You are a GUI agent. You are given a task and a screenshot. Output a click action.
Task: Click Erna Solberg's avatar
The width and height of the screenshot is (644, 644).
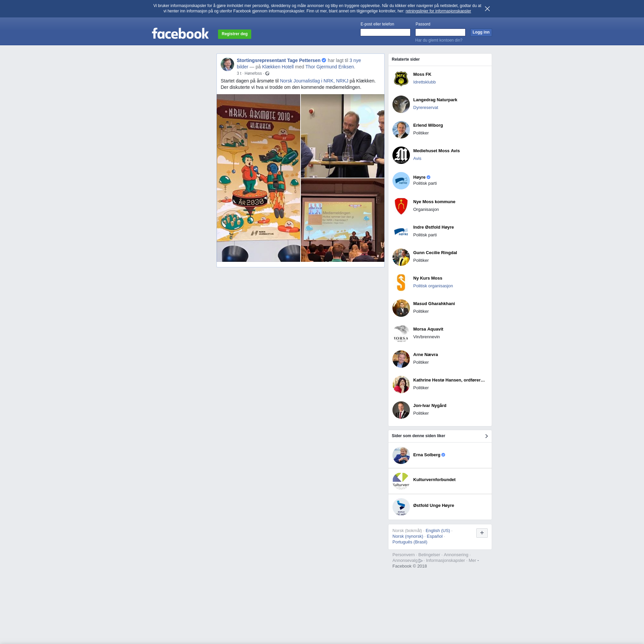pos(401,455)
